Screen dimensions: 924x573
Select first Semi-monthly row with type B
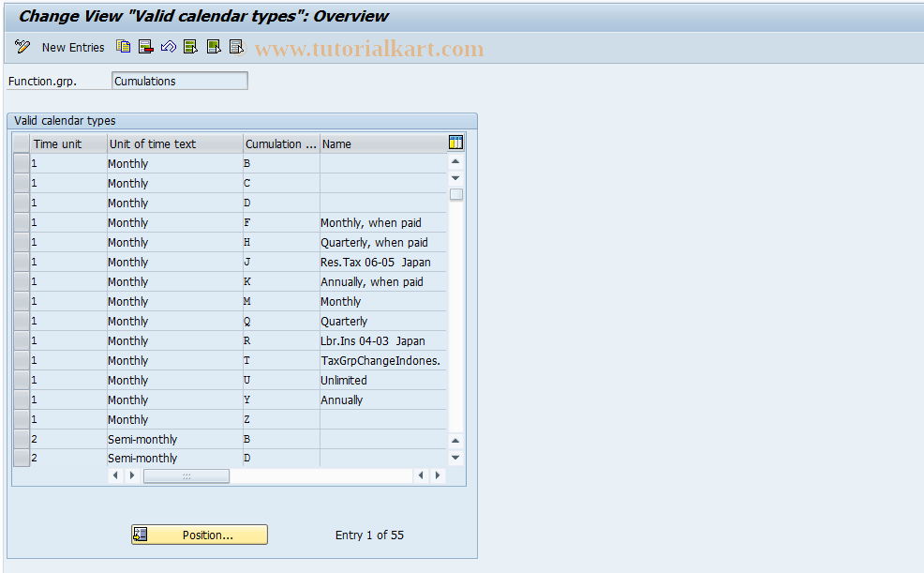point(22,439)
